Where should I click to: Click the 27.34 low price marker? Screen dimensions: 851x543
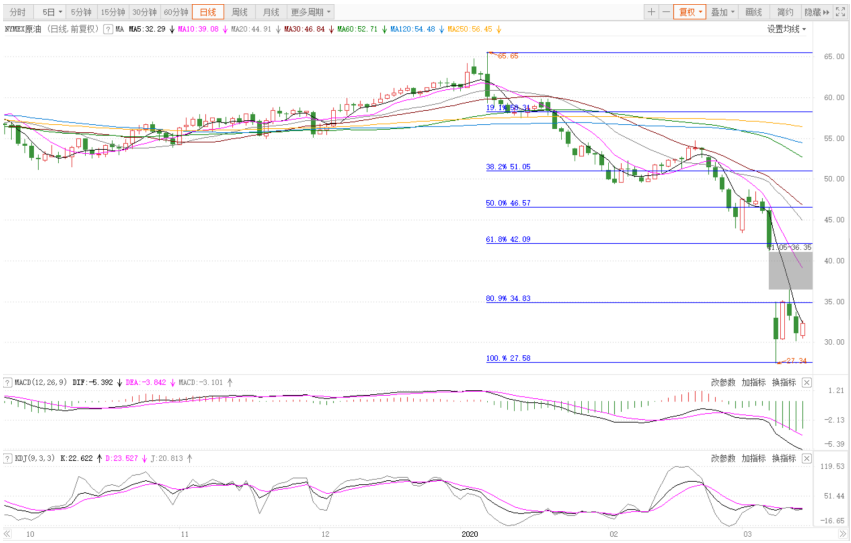[796, 361]
